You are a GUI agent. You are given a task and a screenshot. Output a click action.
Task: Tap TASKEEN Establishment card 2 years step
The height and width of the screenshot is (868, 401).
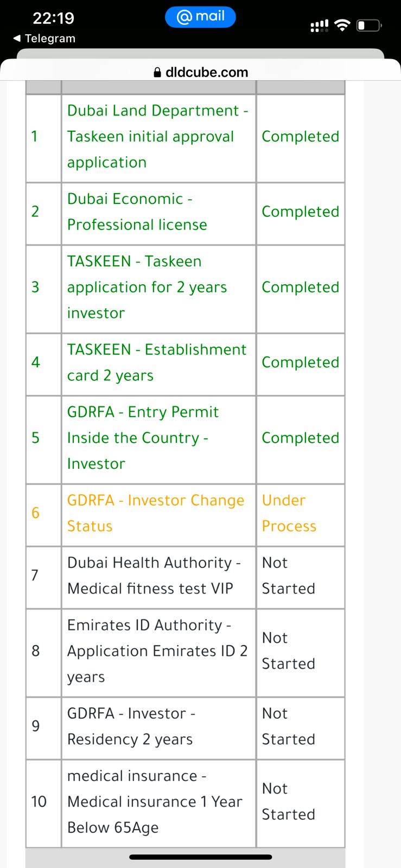tap(156, 362)
